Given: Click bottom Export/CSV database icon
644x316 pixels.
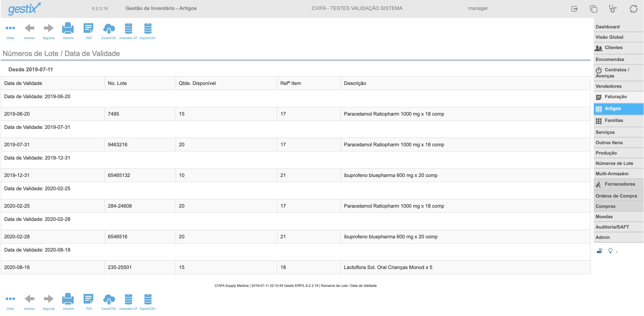Looking at the screenshot, I should click(x=148, y=299).
